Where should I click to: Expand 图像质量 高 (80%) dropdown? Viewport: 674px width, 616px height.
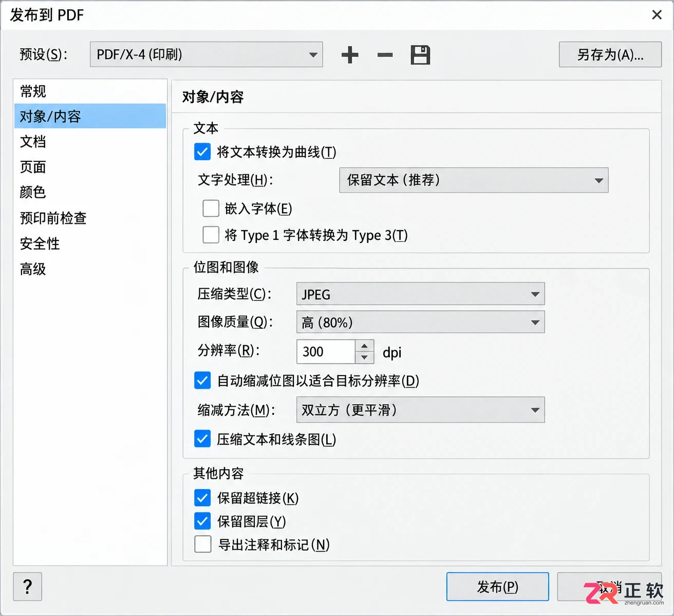pos(420,323)
